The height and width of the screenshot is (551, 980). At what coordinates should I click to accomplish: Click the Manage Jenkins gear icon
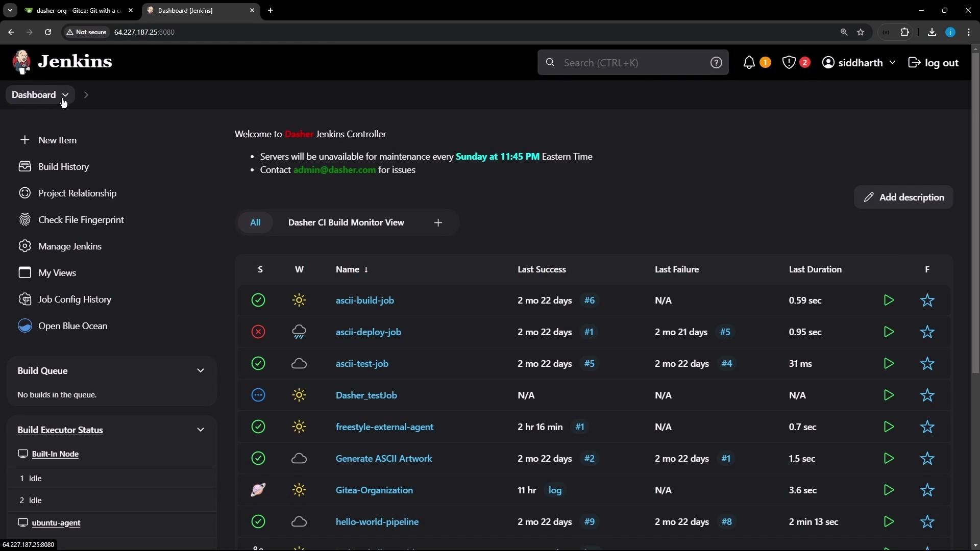[x=24, y=246]
